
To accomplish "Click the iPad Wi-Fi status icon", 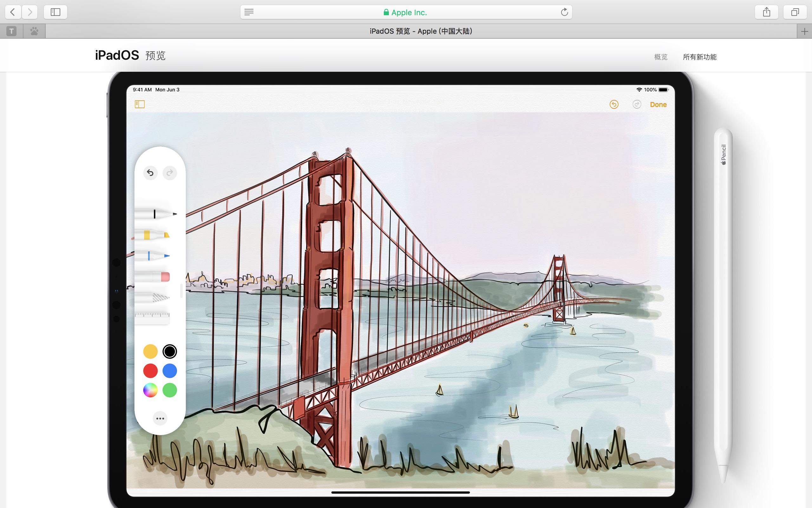I will tap(639, 90).
